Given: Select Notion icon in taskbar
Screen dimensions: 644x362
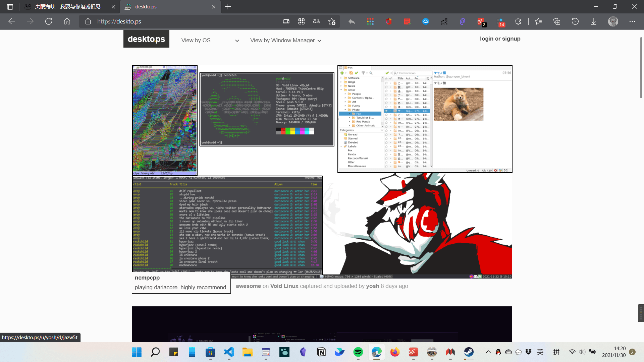Looking at the screenshot, I should pos(321,352).
